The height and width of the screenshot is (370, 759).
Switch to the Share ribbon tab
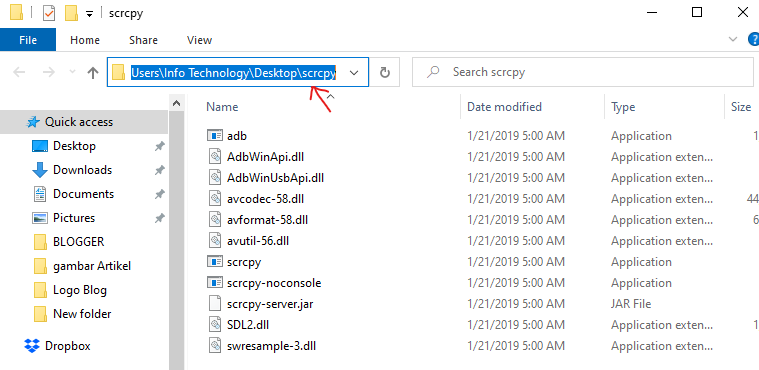[x=143, y=40]
